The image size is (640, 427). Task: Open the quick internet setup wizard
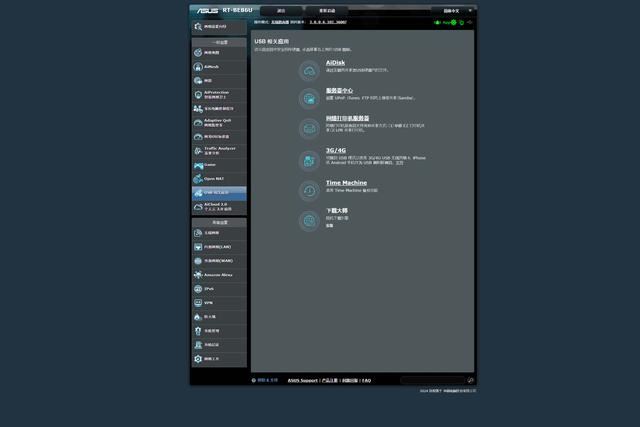(x=219, y=27)
